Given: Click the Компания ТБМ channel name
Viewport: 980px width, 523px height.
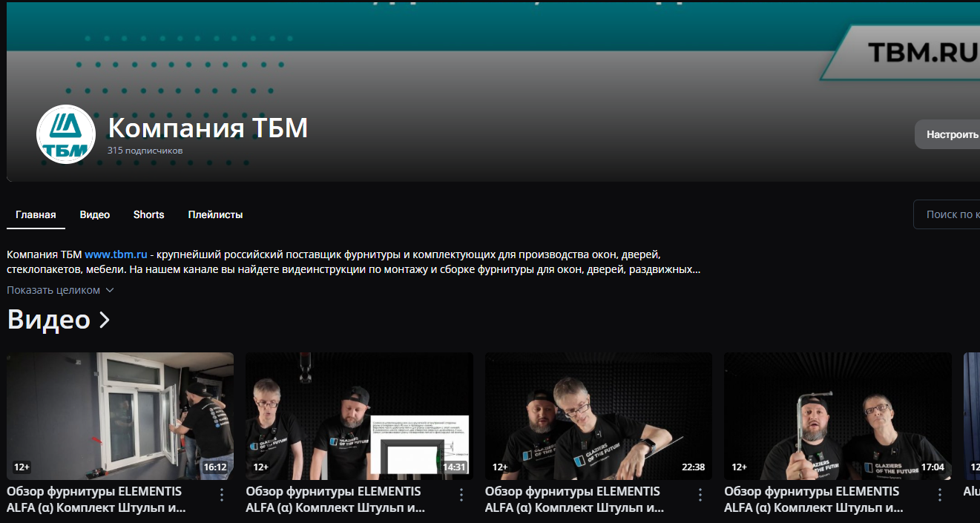Looking at the screenshot, I should (208, 128).
